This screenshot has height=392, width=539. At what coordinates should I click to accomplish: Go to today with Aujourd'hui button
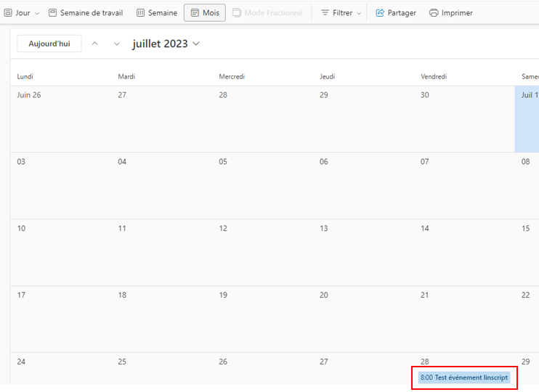pos(49,44)
